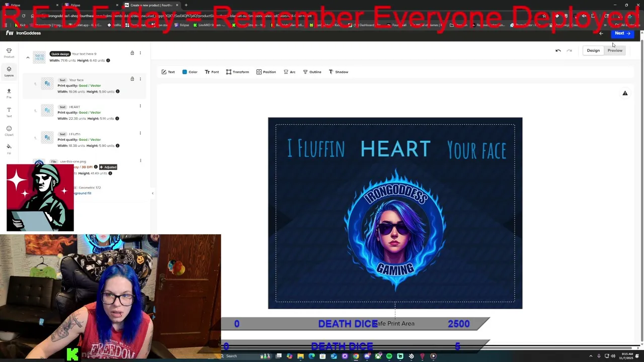Select the Text tool in left sidebar
The image size is (644, 362).
coord(9,112)
